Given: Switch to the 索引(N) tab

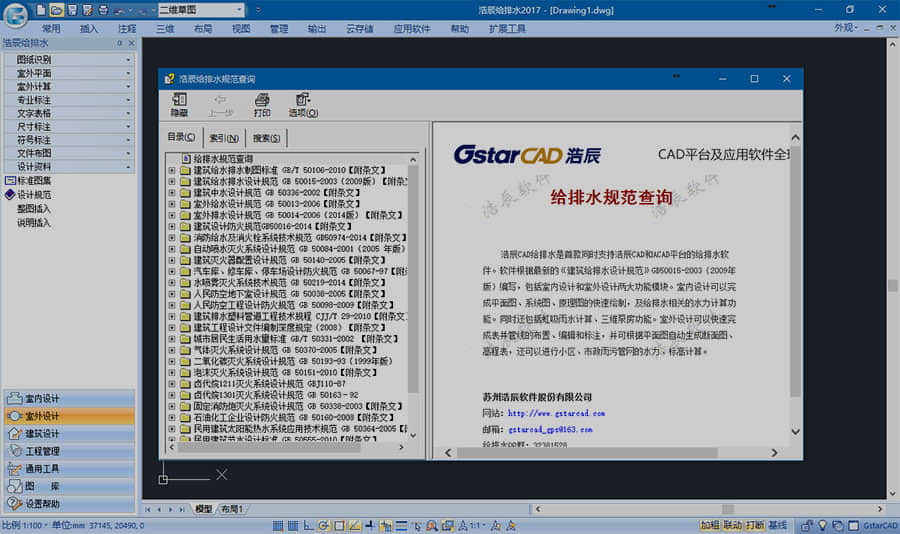Looking at the screenshot, I should 223,138.
